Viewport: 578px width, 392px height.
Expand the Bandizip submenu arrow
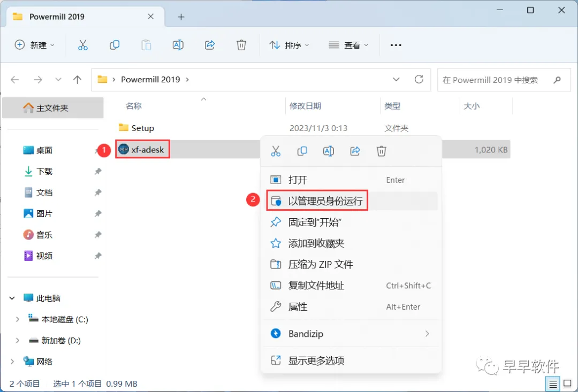pyautogui.click(x=427, y=334)
